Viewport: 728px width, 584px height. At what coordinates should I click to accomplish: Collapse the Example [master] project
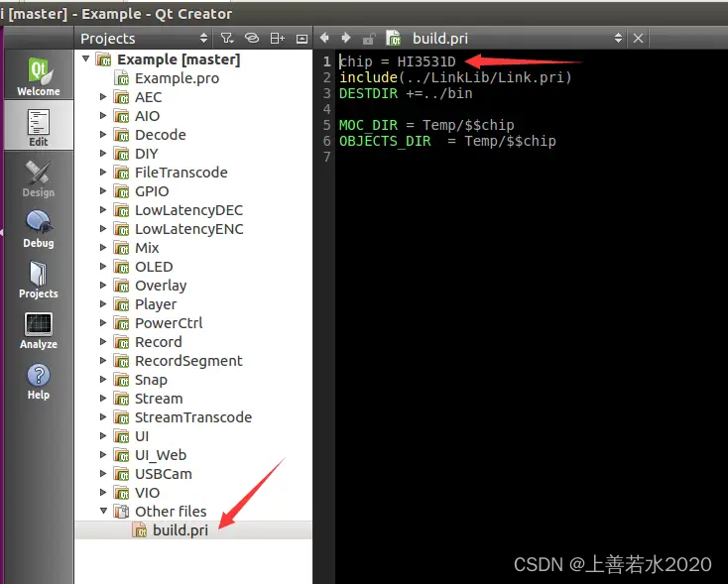click(86, 58)
